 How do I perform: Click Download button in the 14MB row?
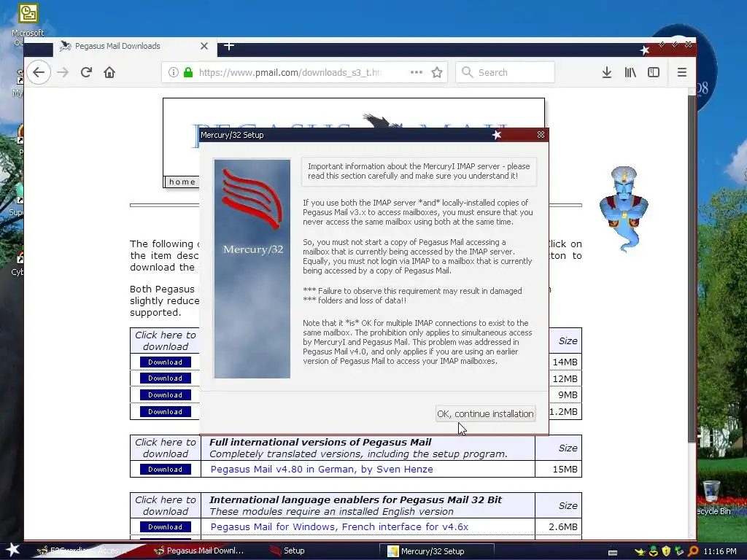click(166, 362)
